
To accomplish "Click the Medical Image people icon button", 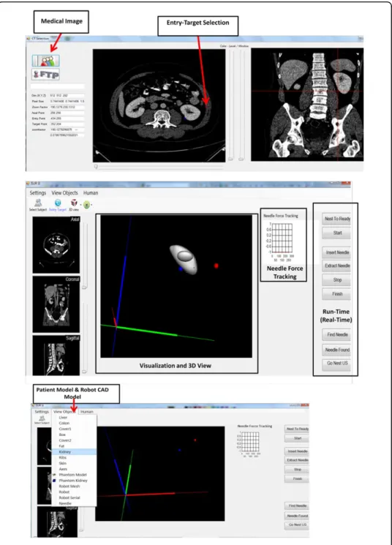I will tap(45, 61).
